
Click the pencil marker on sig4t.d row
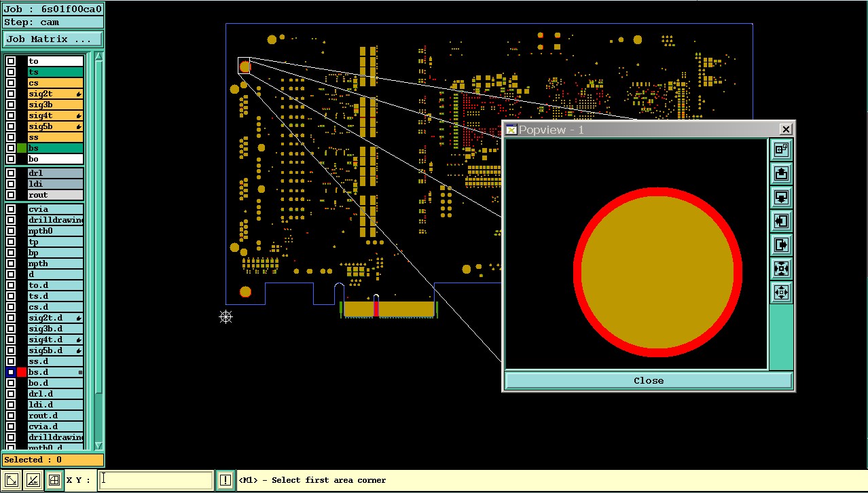(x=79, y=340)
